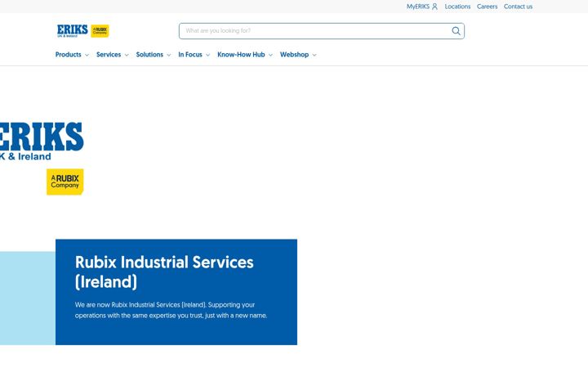Click the 'We are now Rubix Industrial Services' paragraph
Viewport: 588px width, 368px height.
pyautogui.click(x=171, y=310)
